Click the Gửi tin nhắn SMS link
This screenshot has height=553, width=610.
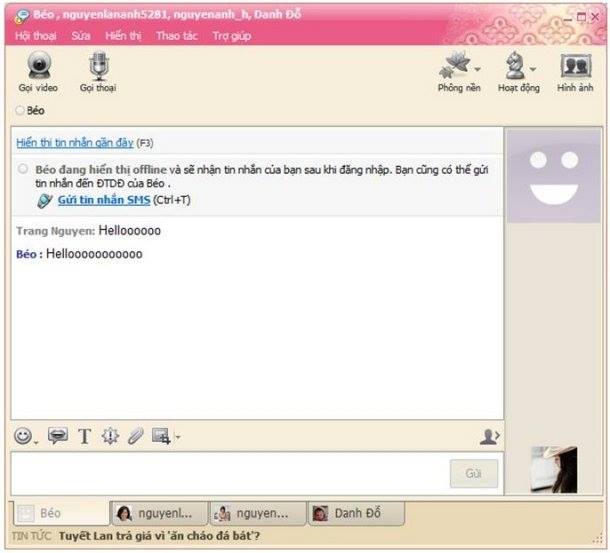tap(103, 200)
